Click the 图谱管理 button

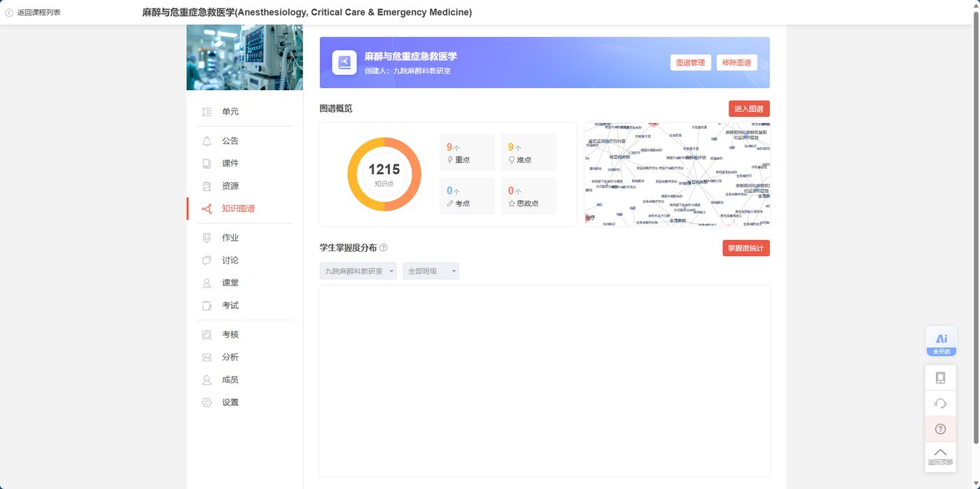point(690,63)
